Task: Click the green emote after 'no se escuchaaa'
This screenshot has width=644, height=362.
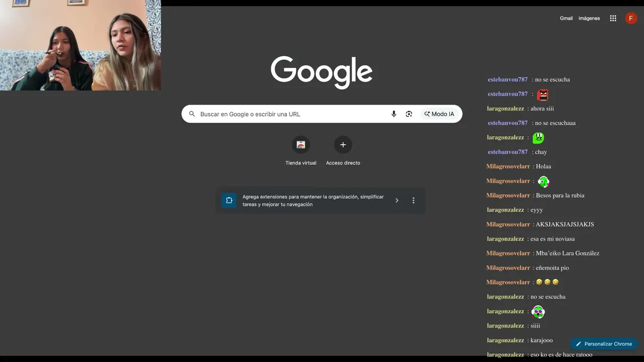Action: (538, 138)
